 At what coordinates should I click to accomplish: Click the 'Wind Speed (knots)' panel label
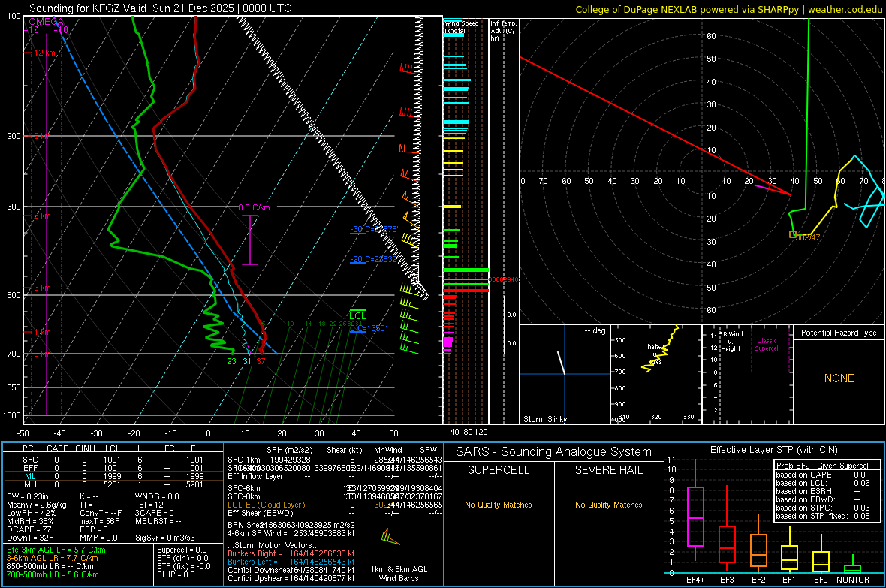click(x=461, y=26)
